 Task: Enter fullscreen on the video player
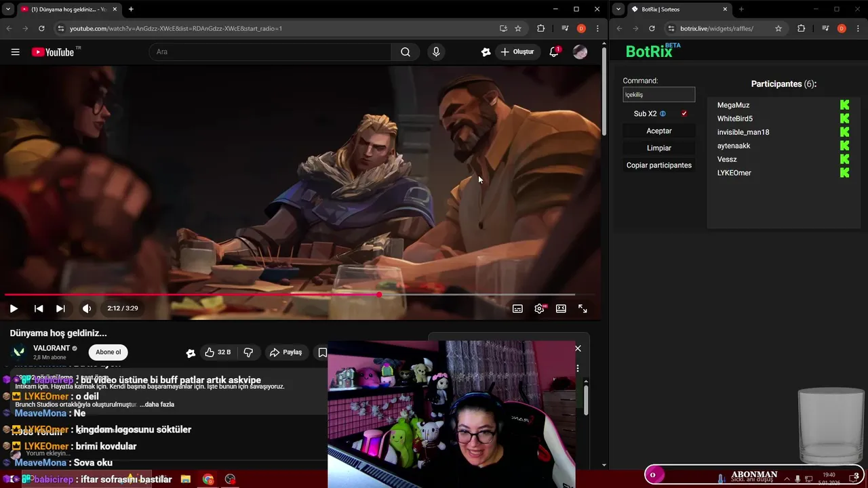(583, 308)
